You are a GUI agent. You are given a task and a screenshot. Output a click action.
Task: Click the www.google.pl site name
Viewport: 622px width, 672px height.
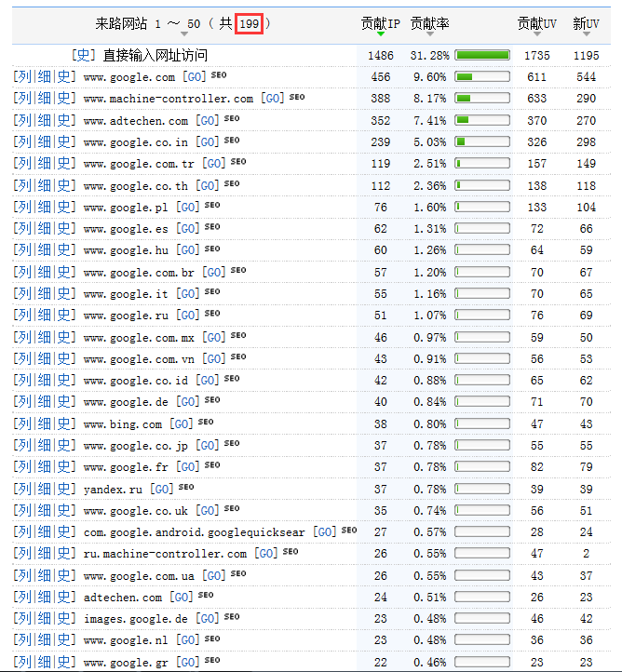[126, 208]
